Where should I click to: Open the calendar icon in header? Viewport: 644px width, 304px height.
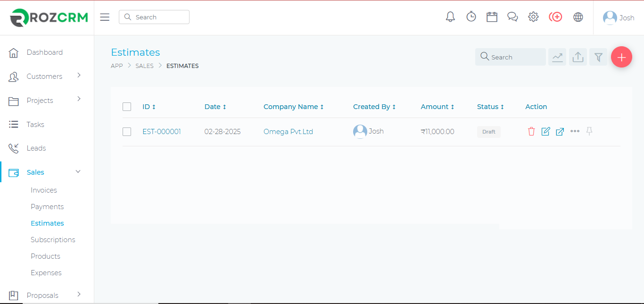pyautogui.click(x=492, y=17)
